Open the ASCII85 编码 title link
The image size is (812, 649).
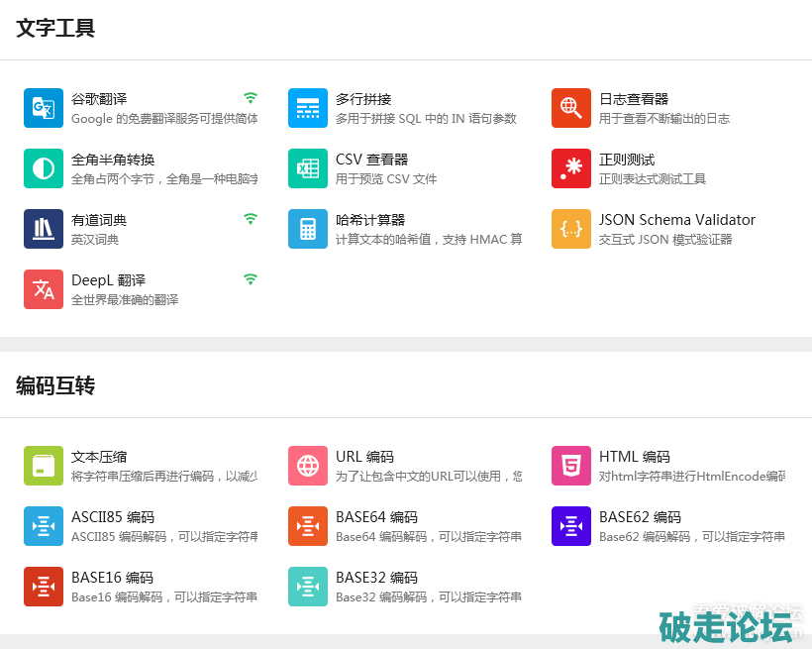113,517
